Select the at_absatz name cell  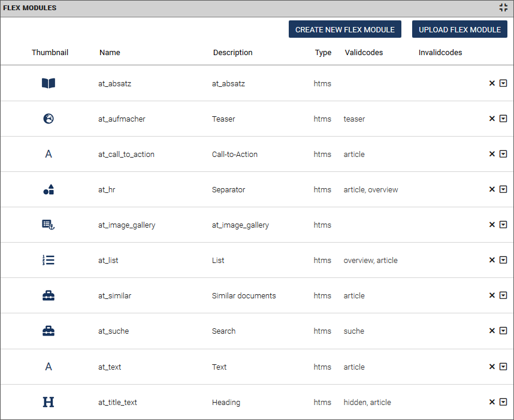(115, 84)
